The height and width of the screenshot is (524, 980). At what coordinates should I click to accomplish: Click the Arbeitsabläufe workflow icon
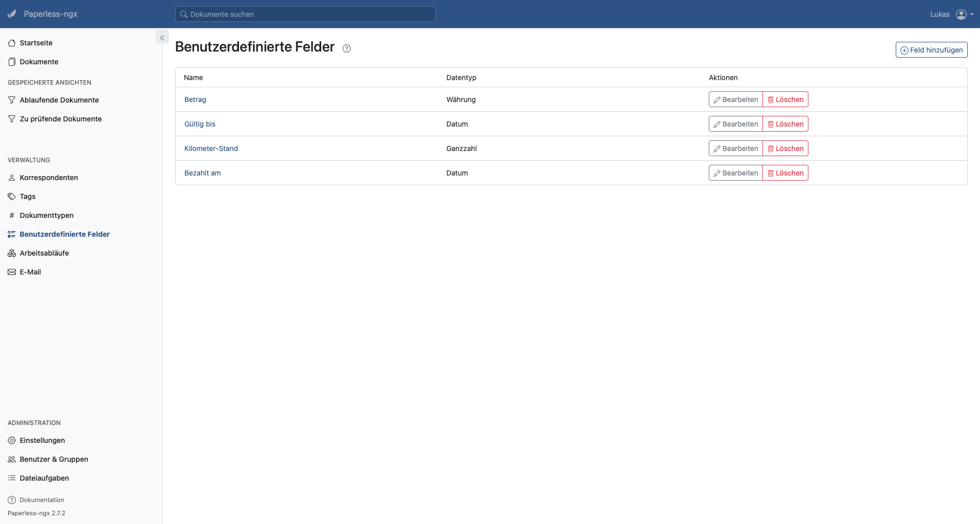tap(11, 253)
